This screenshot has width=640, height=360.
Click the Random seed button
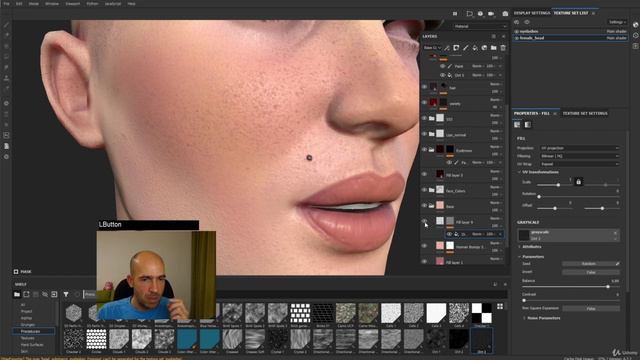click(x=589, y=264)
